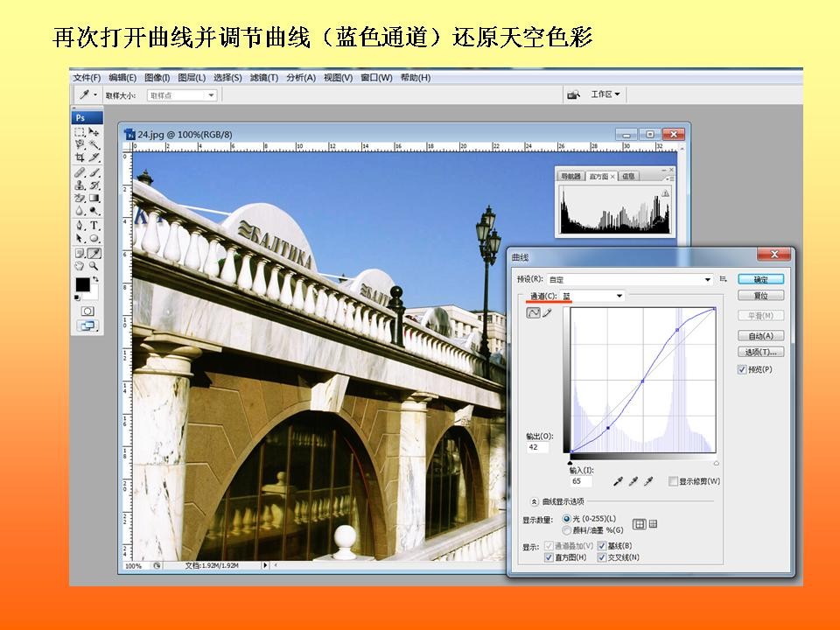Click the 自动(A) auto button

[x=760, y=336]
